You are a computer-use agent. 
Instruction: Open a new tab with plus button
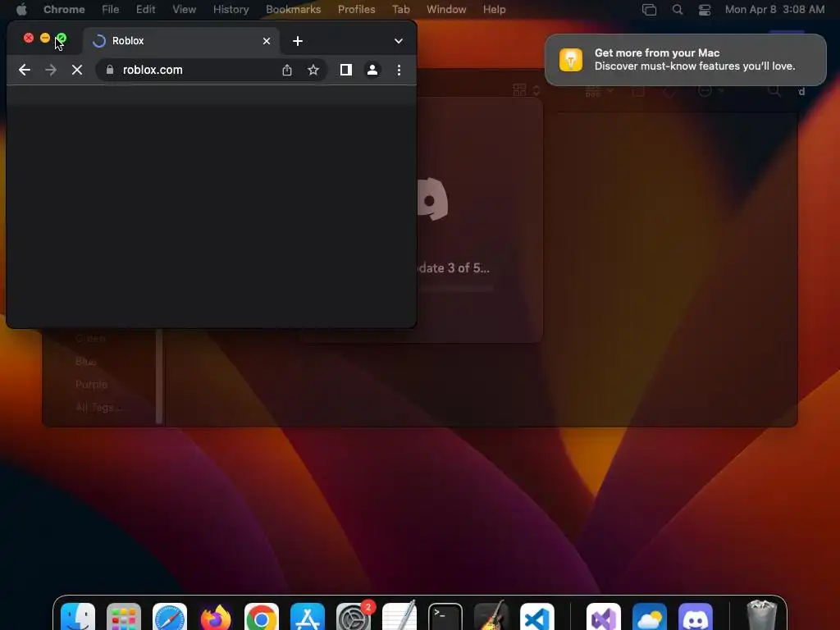coord(298,41)
